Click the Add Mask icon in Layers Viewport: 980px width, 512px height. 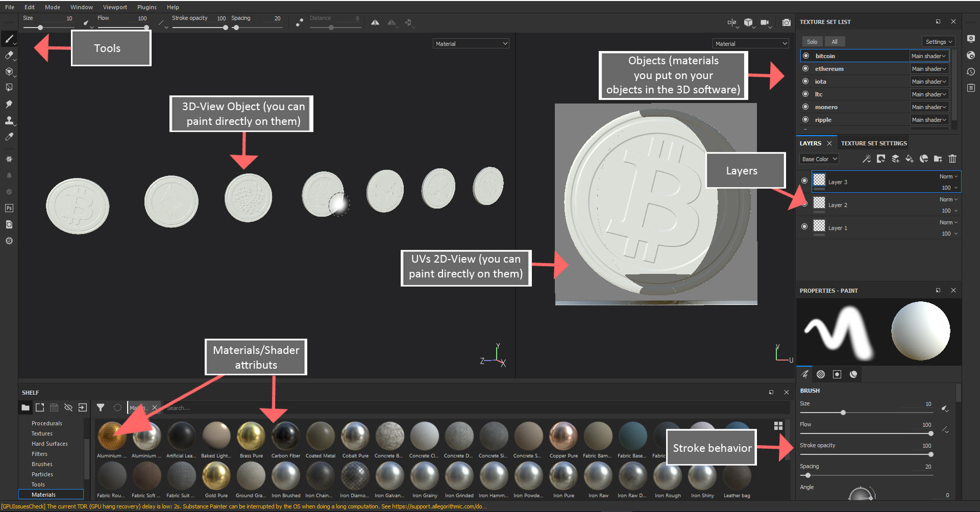pos(881,159)
